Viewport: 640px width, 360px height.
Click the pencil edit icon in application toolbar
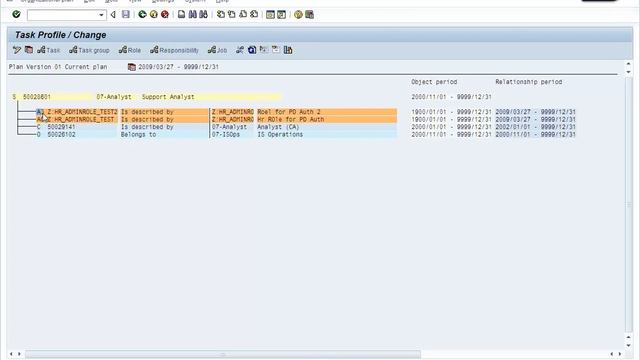(17, 50)
